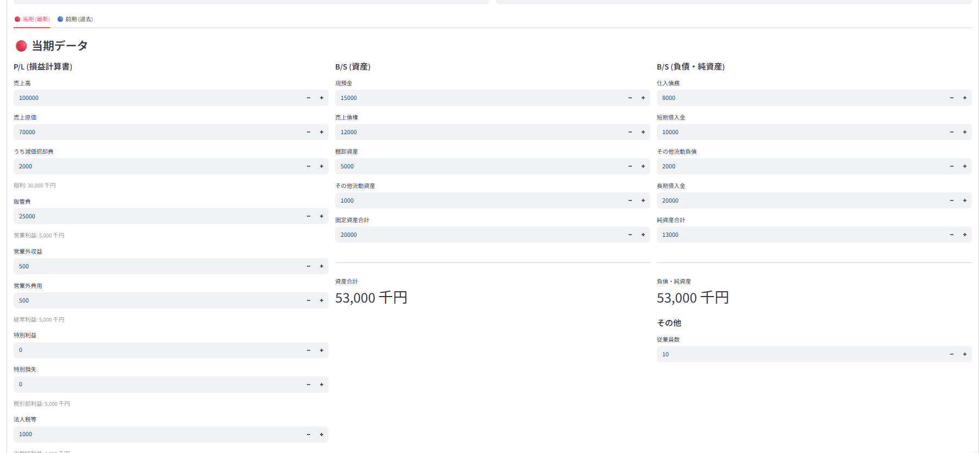This screenshot has height=453, width=980.
Task: Click plus to increment 売上原価
Action: point(322,132)
